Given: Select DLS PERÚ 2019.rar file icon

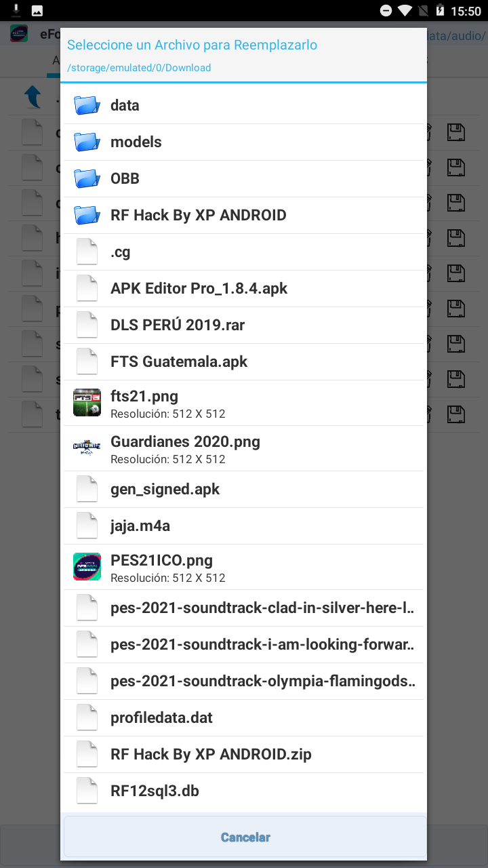Looking at the screenshot, I should (87, 325).
